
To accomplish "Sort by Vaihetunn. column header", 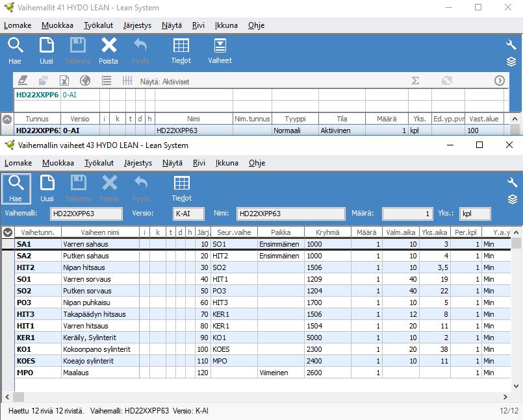I will [x=38, y=232].
